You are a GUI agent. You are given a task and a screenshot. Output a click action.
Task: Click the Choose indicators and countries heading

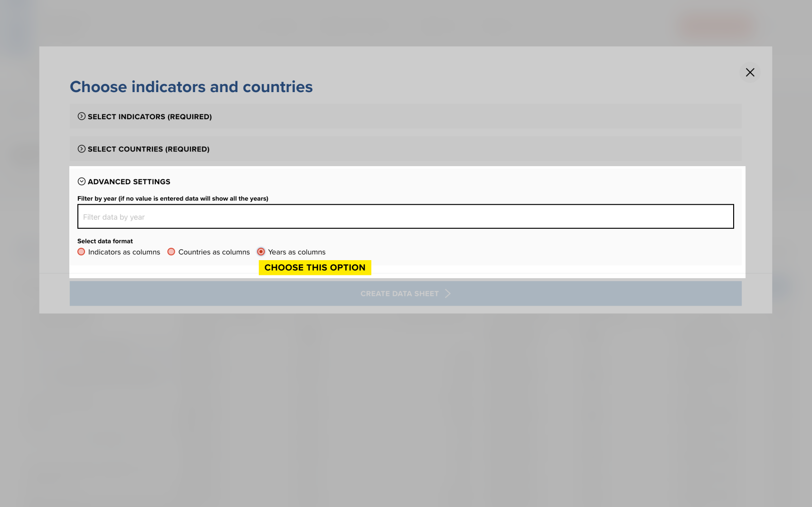[x=191, y=87]
